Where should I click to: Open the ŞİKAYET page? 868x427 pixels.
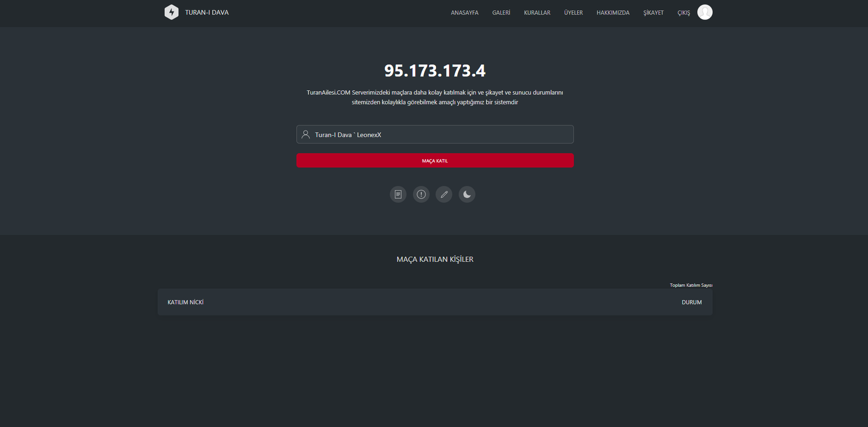pos(653,12)
